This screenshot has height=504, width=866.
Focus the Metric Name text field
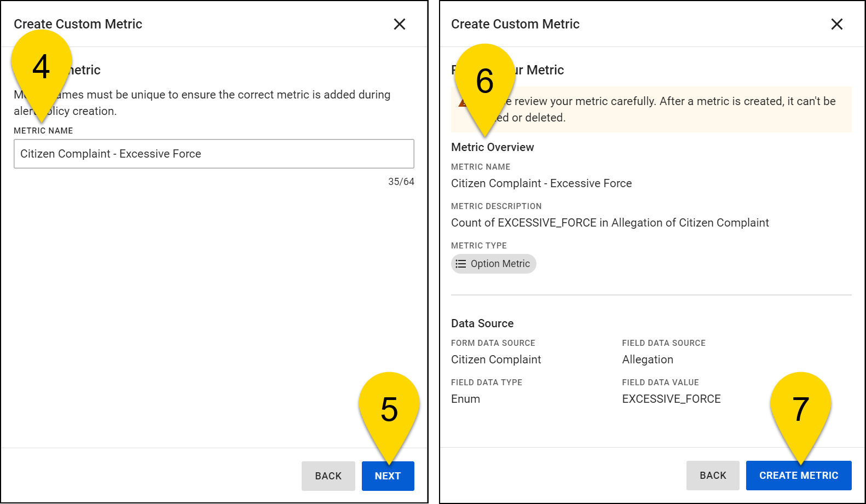tap(213, 154)
